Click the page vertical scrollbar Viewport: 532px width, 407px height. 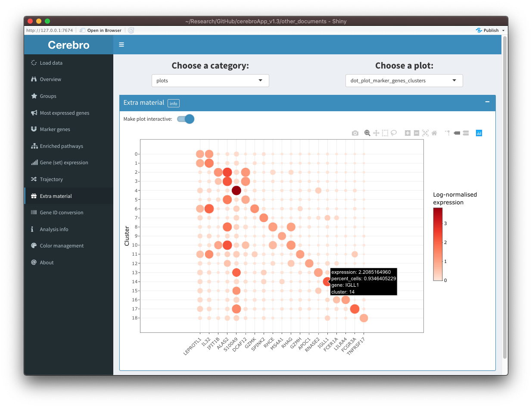coord(505,197)
